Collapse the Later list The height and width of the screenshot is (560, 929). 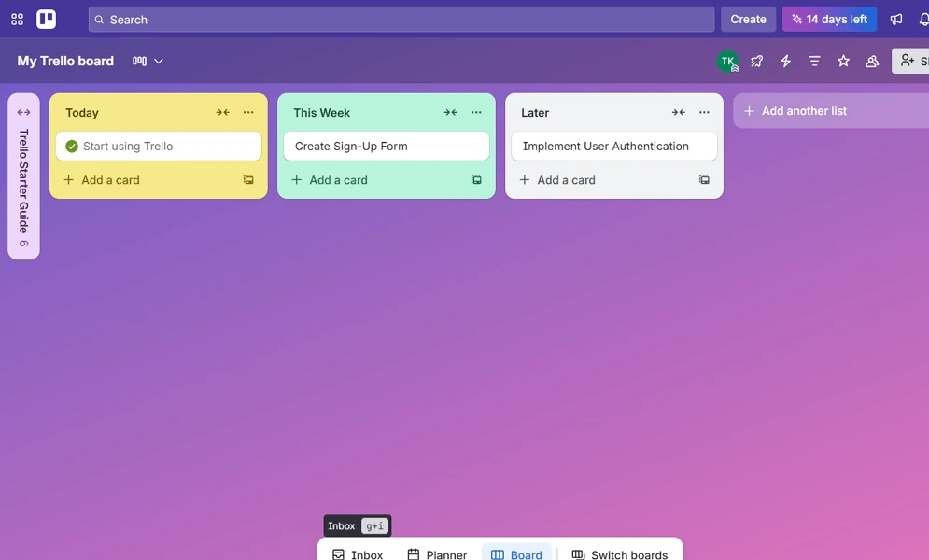click(679, 112)
